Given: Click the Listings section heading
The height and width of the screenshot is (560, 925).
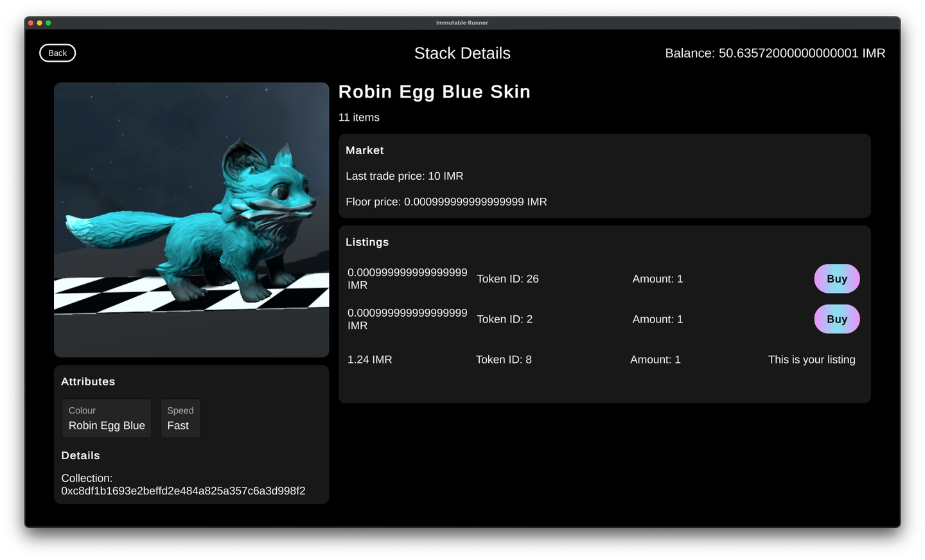Looking at the screenshot, I should [x=367, y=242].
